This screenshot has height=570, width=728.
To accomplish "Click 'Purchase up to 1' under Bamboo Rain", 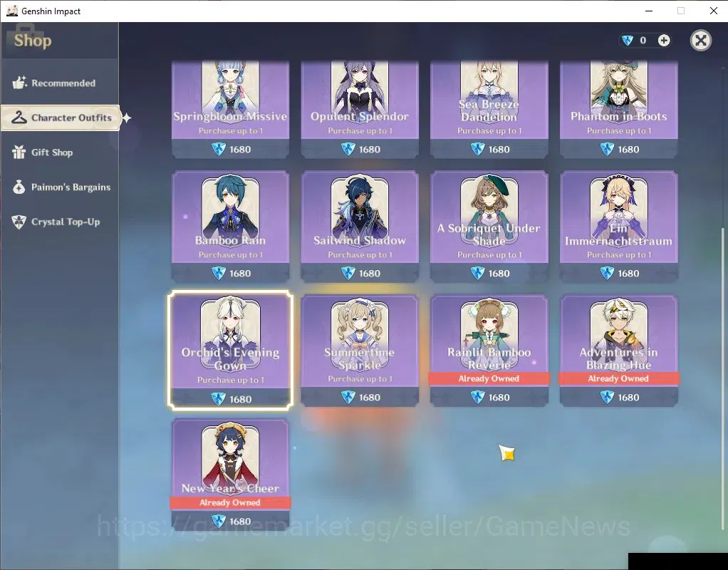I will (230, 254).
